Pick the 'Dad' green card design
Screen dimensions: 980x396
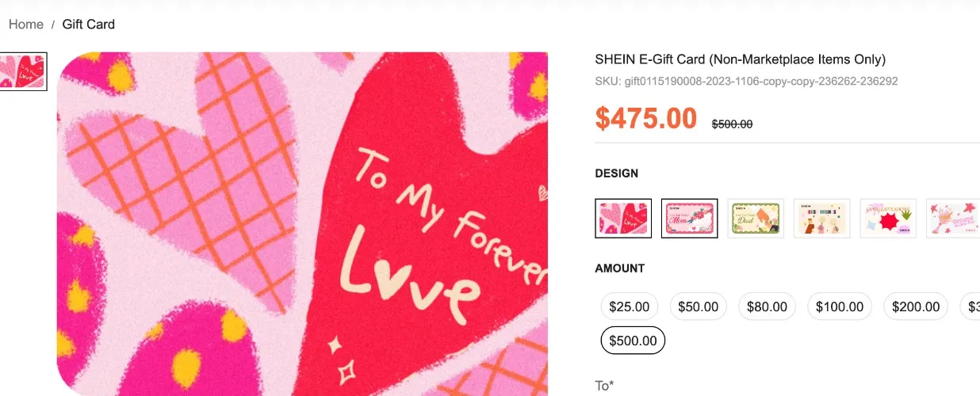pos(756,218)
